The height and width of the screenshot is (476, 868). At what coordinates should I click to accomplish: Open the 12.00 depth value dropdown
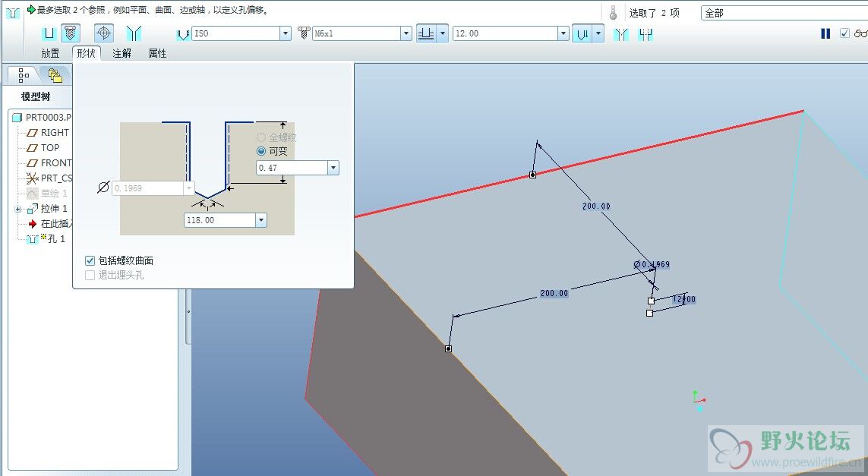pos(563,33)
